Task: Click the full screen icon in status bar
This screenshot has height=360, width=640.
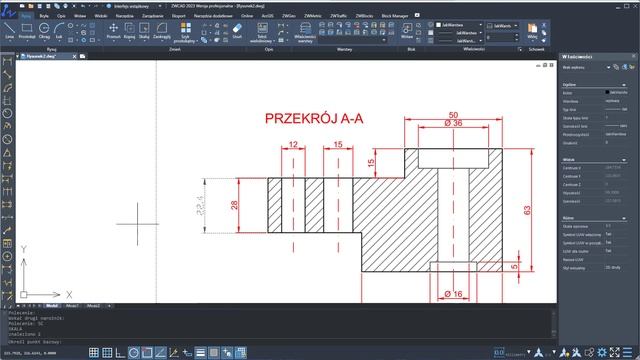Action: pyautogui.click(x=615, y=352)
